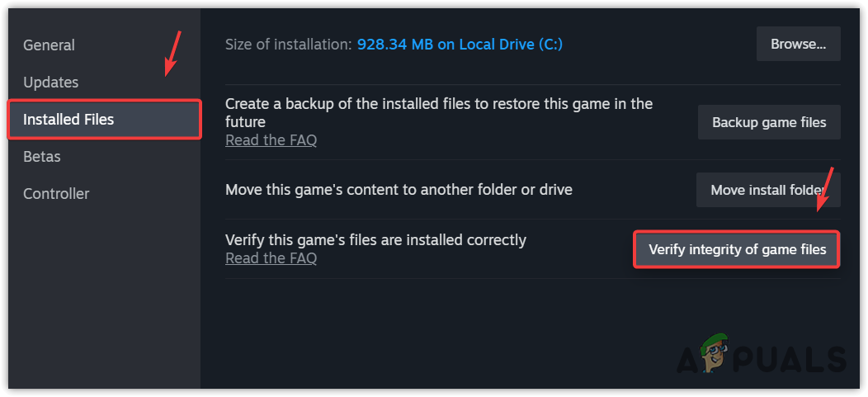Open Read the FAQ link under backup description
The width and height of the screenshot is (868, 397).
[271, 140]
